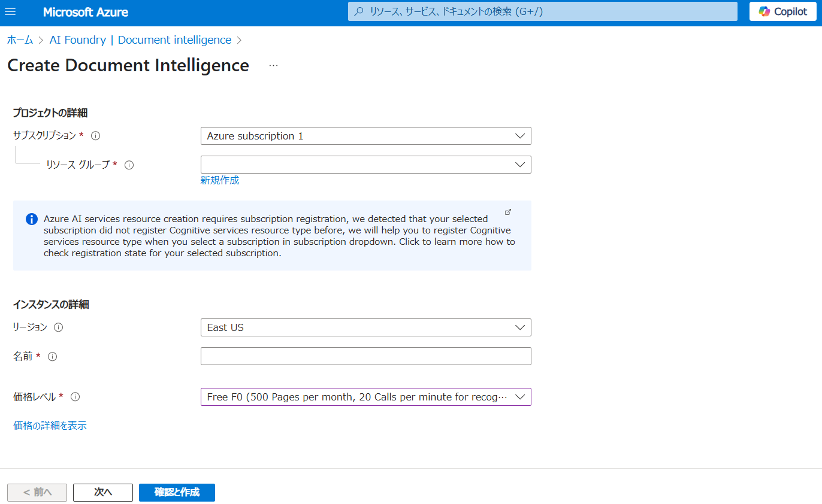Screen dimensions: 822x504
Task: Open 価格の詳細を表示 pricing details
Action: (x=50, y=425)
